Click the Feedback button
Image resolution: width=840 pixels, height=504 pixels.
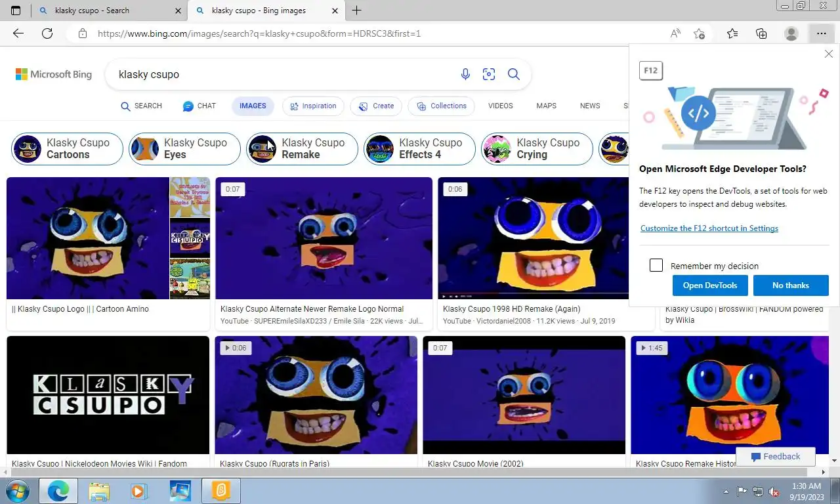tap(776, 456)
